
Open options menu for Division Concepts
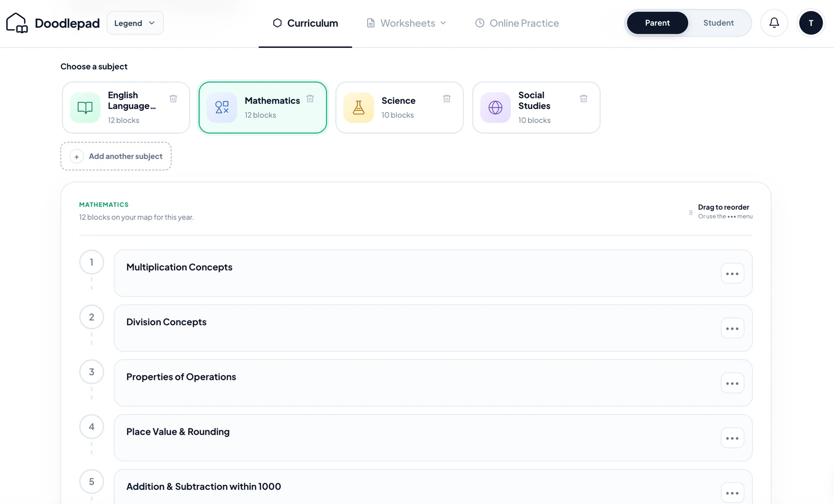point(732,328)
